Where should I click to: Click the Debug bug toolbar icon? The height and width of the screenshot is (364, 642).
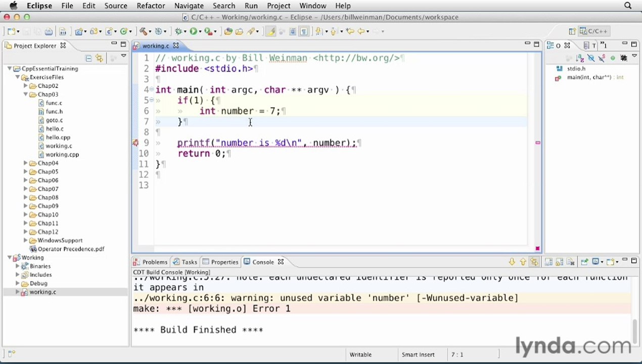[178, 31]
